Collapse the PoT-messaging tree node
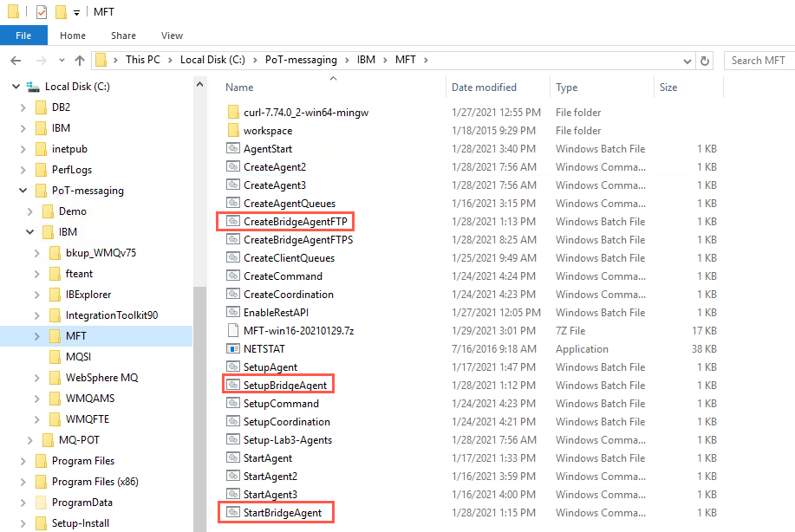The image size is (795, 532). coord(23,191)
